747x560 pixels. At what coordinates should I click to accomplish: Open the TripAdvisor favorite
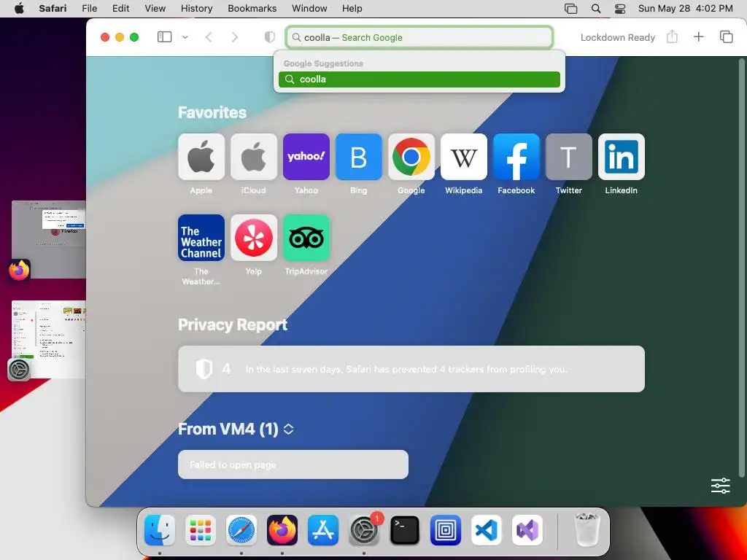(306, 238)
